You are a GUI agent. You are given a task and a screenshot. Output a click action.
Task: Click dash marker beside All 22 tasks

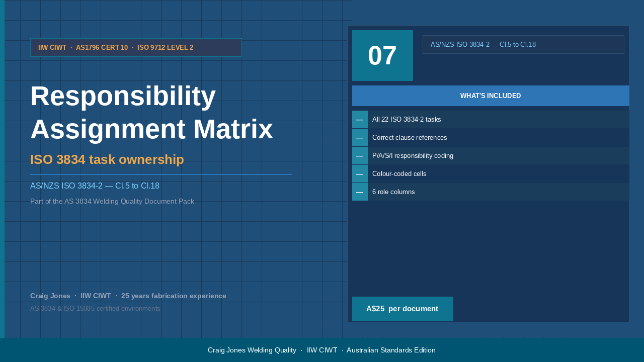tap(360, 120)
